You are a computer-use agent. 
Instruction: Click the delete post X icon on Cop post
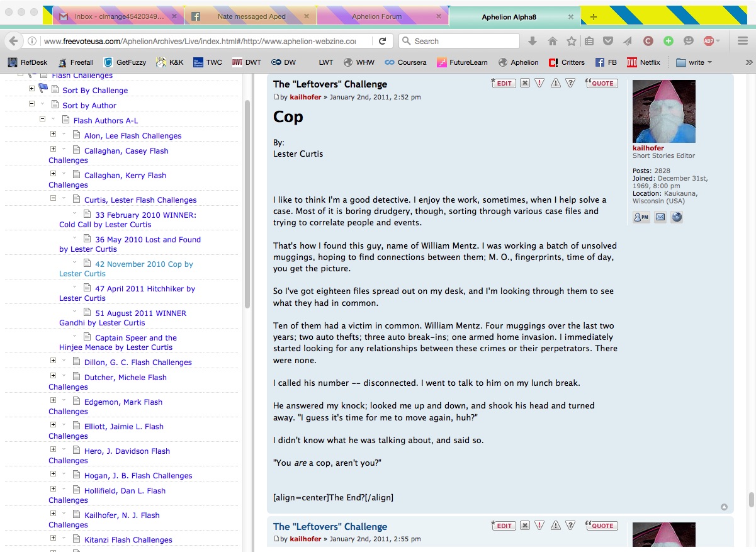[524, 83]
